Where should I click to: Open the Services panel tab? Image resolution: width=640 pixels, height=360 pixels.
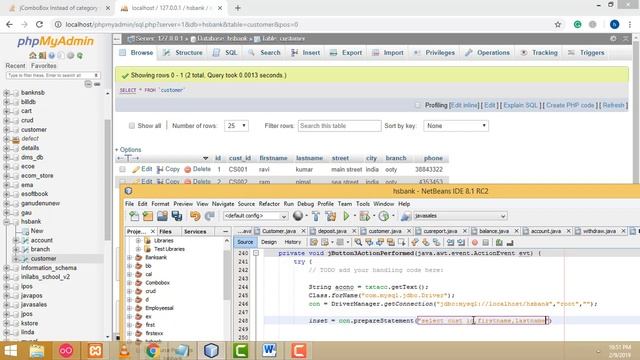pyautogui.click(x=195, y=231)
